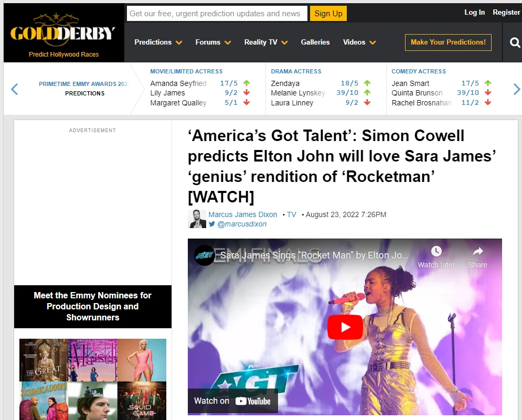This screenshot has height=420, width=522.
Task: Click the Watch later clock icon
Action: click(436, 251)
